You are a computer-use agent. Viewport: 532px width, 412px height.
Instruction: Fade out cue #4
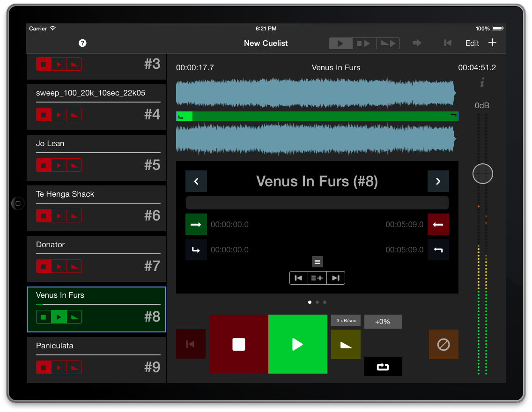click(x=74, y=115)
